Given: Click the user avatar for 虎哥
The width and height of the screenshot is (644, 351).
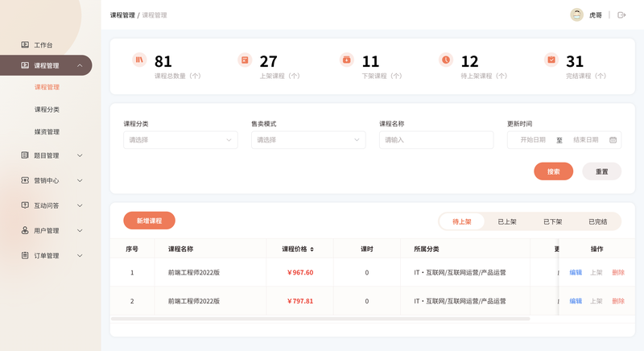Looking at the screenshot, I should [576, 15].
